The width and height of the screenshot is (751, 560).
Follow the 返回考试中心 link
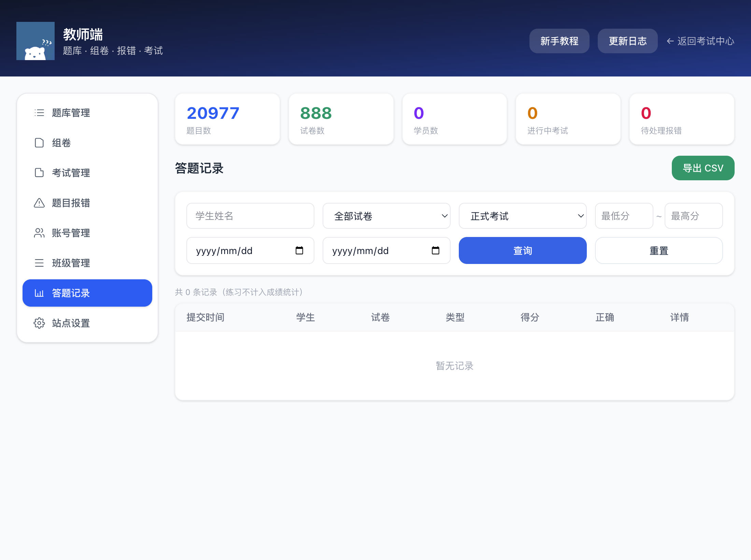tap(700, 41)
